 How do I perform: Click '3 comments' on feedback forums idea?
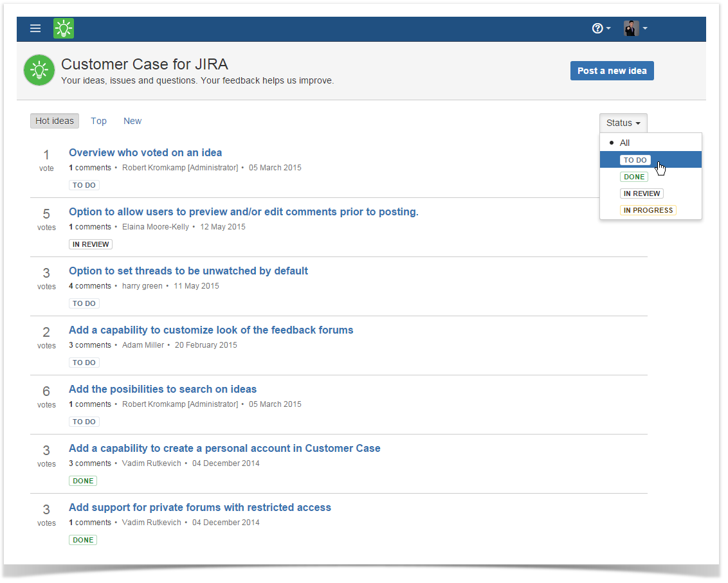click(x=90, y=345)
